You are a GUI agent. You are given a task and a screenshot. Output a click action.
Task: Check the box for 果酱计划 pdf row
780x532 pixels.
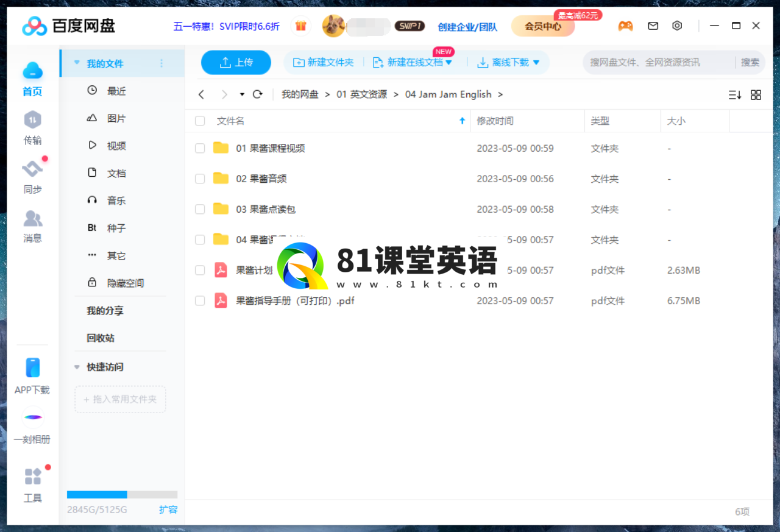tap(200, 270)
